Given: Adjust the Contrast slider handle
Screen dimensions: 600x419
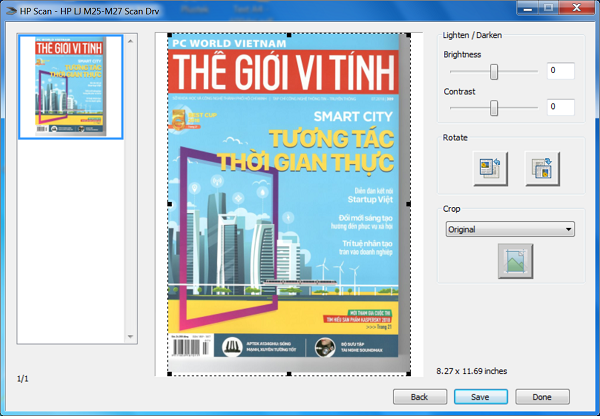Looking at the screenshot, I should click(494, 108).
